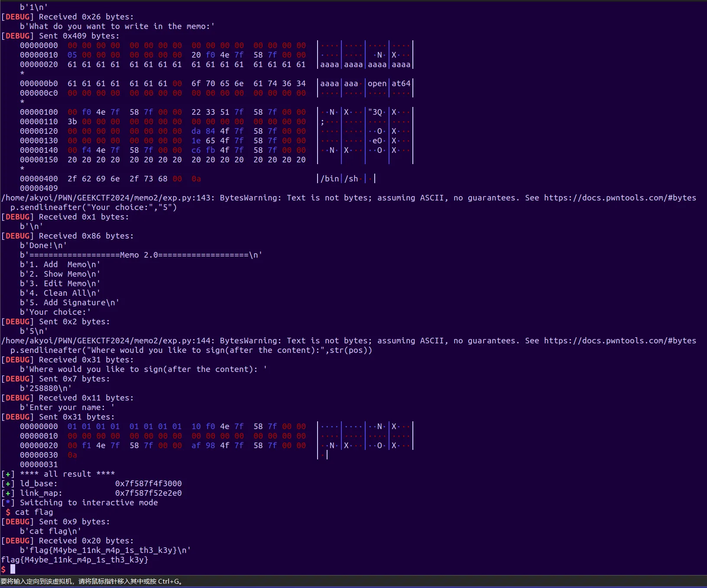Click the '4. Clean All' menu line
This screenshot has width=707, height=588.
tap(60, 293)
